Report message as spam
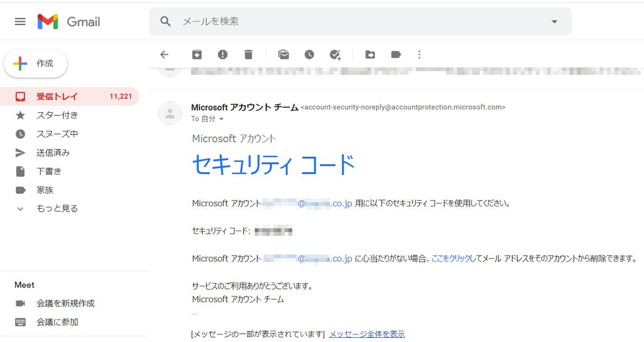The height and width of the screenshot is (342, 644). pyautogui.click(x=223, y=54)
